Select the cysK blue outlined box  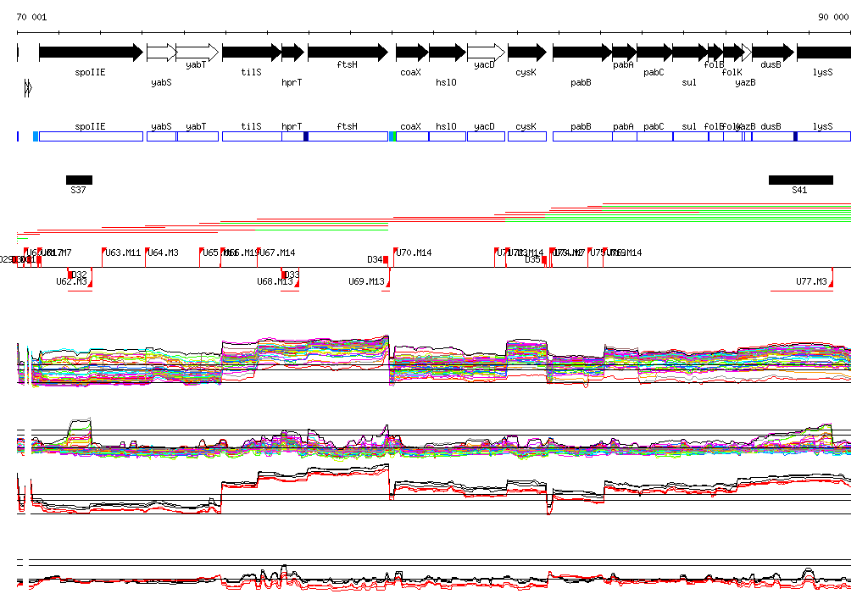coord(527,136)
